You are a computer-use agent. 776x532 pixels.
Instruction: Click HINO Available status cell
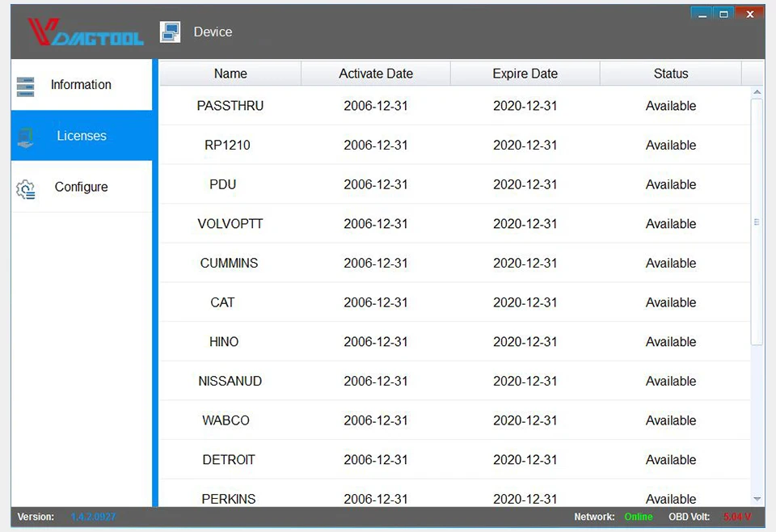tap(671, 341)
